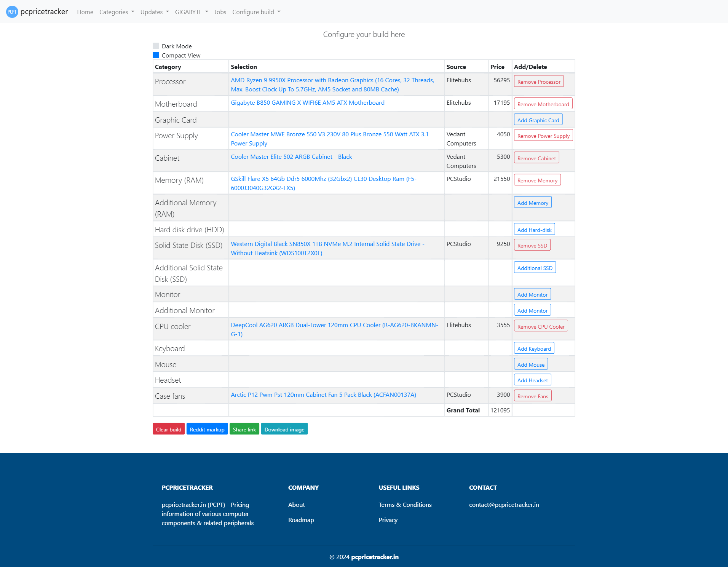Click the cabinet price 5300
The width and height of the screenshot is (728, 567).
(x=503, y=157)
